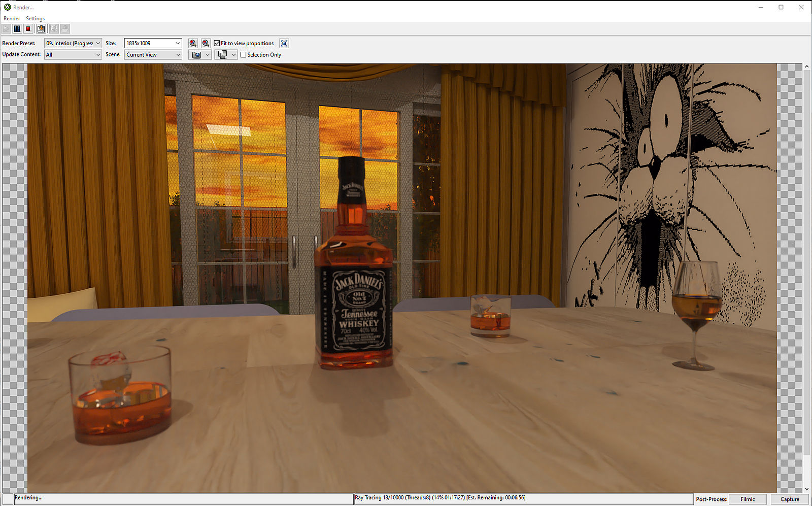Viewport: 812px width, 506px height.
Task: Click the Filmic post-process button
Action: pyautogui.click(x=748, y=499)
